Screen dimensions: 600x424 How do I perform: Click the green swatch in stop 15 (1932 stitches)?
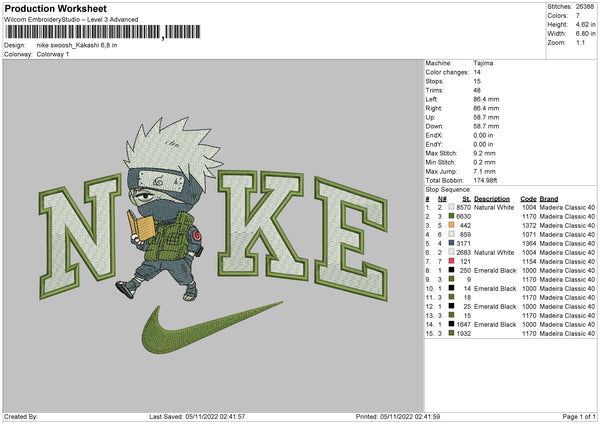click(x=452, y=333)
